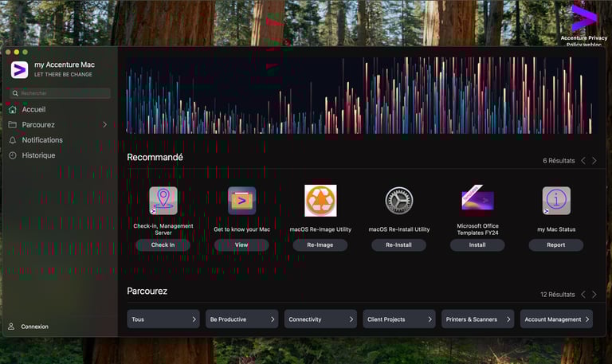
Task: Go to next Recommandé results page
Action: pos(594,161)
